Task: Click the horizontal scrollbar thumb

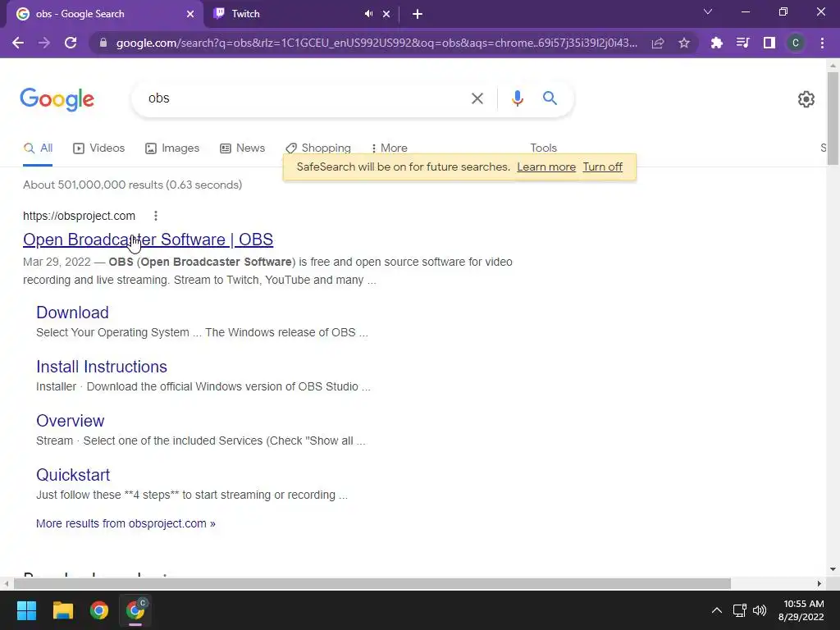Action: coord(372,583)
